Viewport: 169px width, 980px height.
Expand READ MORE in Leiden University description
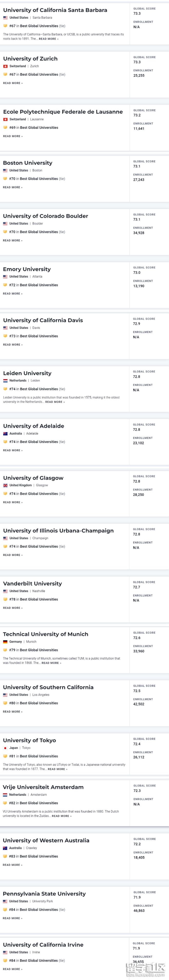[x=55, y=402]
